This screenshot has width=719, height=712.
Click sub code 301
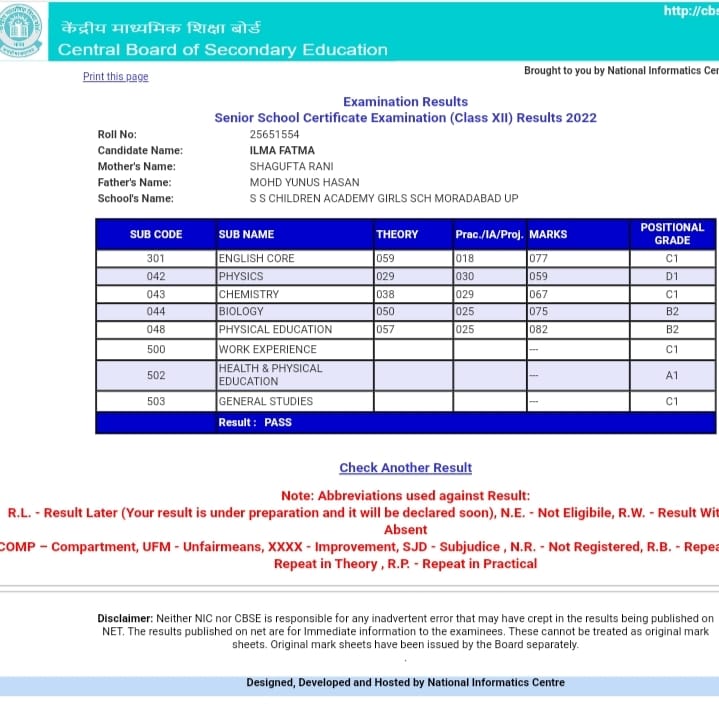coord(156,259)
